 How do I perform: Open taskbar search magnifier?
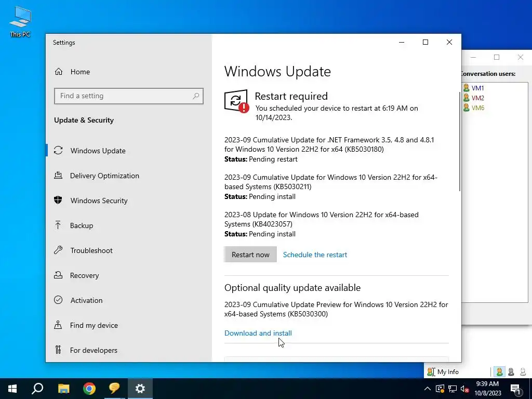pyautogui.click(x=37, y=389)
